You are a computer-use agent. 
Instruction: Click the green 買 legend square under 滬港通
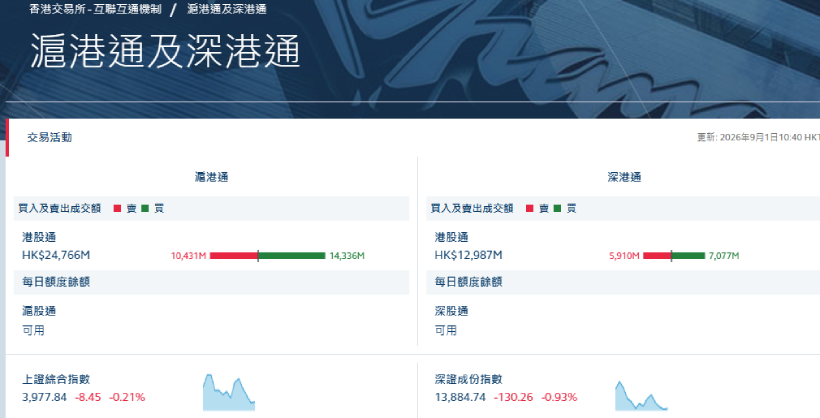pyautogui.click(x=145, y=208)
